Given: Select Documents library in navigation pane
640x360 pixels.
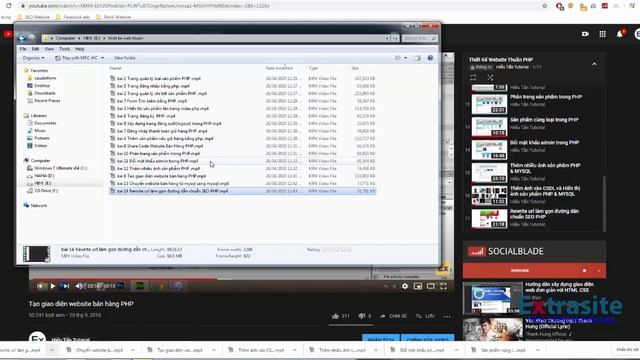Looking at the screenshot, I should [45, 123].
